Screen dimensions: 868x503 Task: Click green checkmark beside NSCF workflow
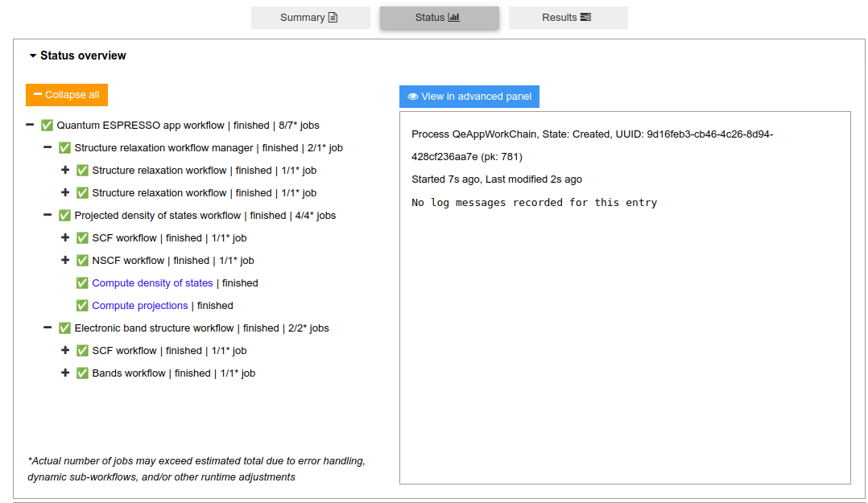point(82,261)
